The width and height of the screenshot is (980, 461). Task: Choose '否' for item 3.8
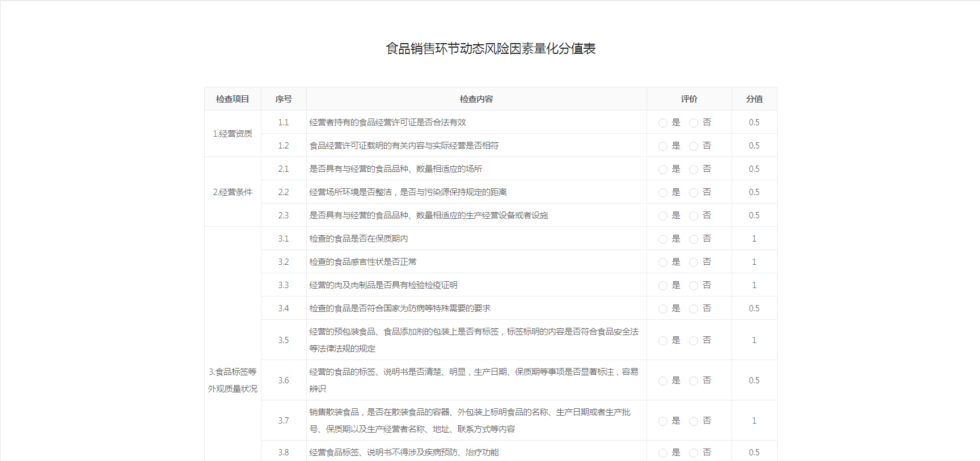pyautogui.click(x=693, y=453)
